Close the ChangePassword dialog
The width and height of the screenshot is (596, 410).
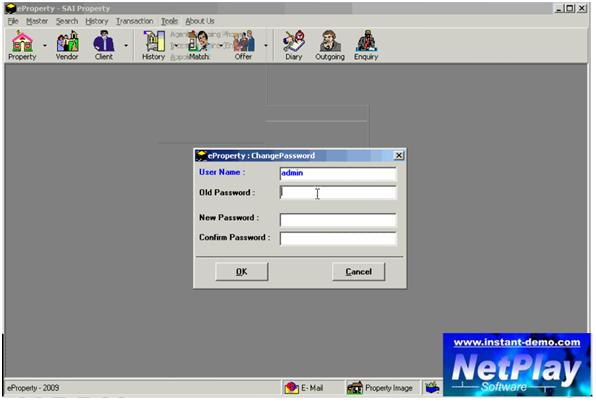tap(398, 155)
